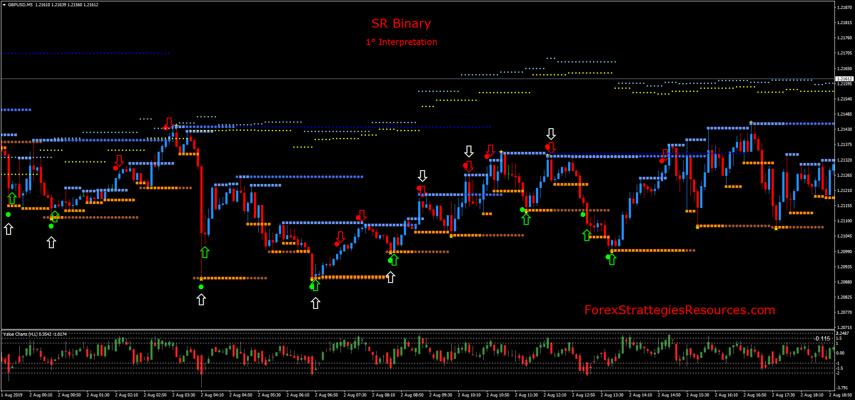Click green up arrow under the 04:10 candle drop
The width and height of the screenshot is (855, 400).
click(x=205, y=253)
